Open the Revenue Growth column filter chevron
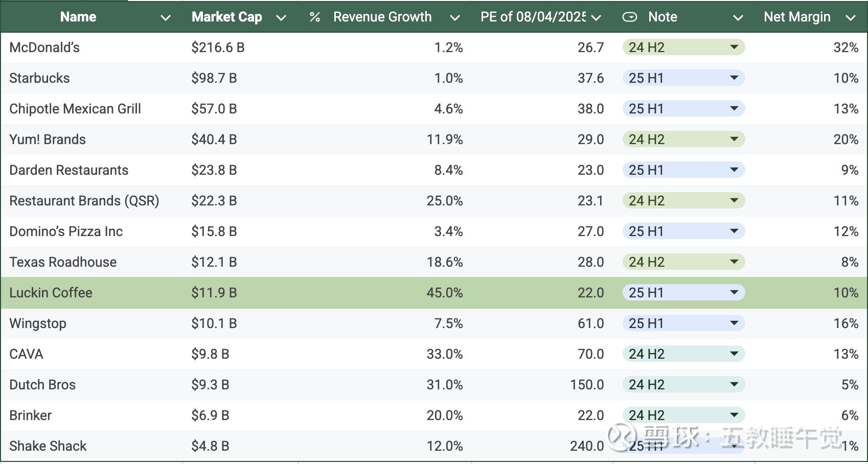Image resolution: width=868 pixels, height=464 pixels. click(x=454, y=18)
